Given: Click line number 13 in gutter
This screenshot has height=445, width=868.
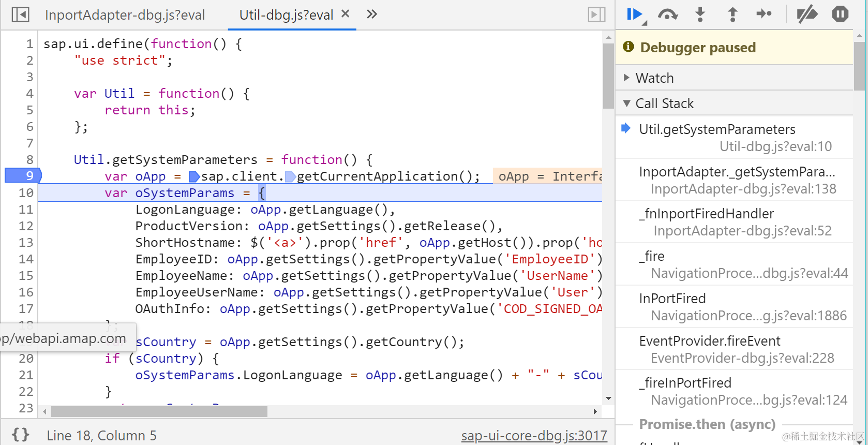Looking at the screenshot, I should tap(26, 243).
